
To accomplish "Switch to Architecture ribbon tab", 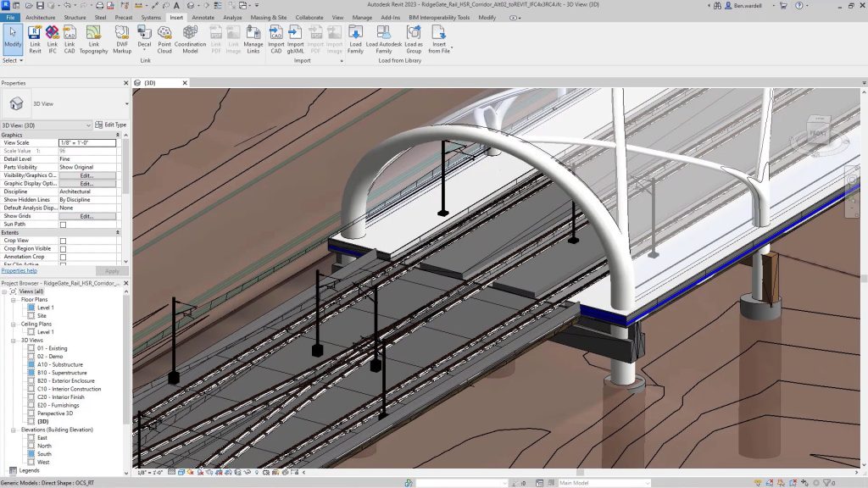I will click(x=41, y=18).
